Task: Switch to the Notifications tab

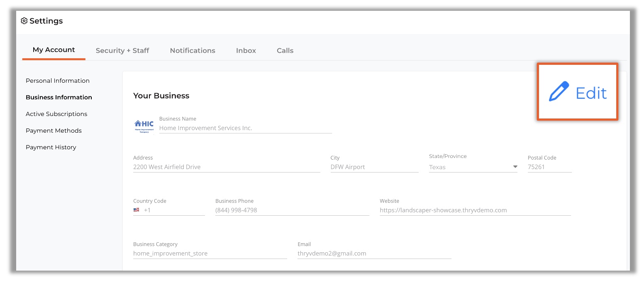Action: pyautogui.click(x=193, y=50)
